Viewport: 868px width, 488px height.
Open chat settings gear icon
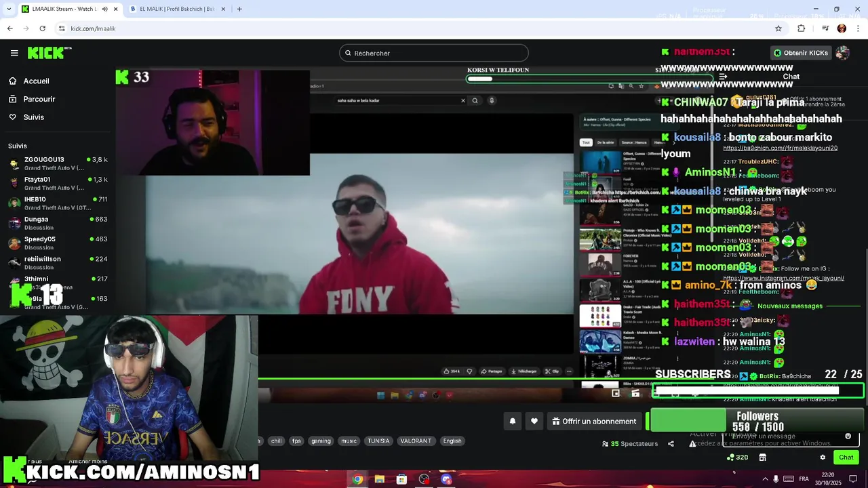(x=823, y=457)
